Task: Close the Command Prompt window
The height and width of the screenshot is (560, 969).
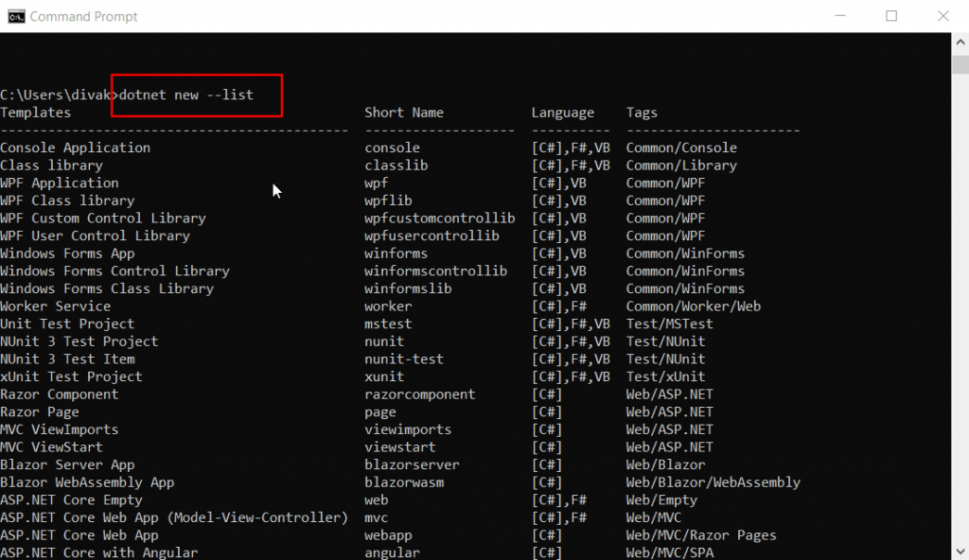Action: tap(943, 16)
